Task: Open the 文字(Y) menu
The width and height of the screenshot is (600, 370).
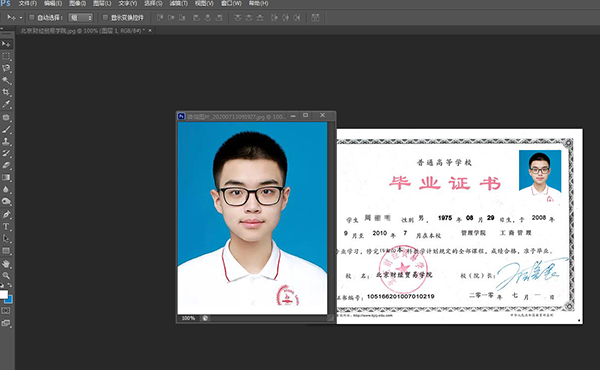Action: click(127, 3)
